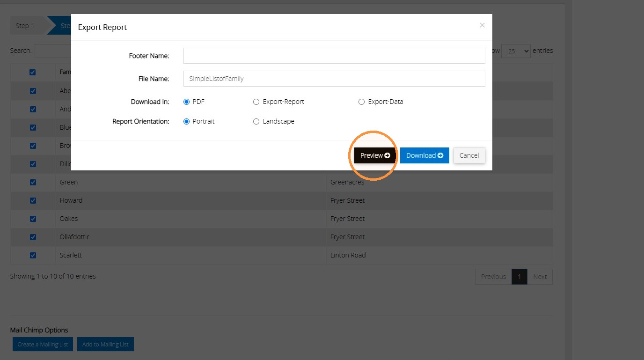
Task: Click the Howard family name cell
Action: pos(190,200)
